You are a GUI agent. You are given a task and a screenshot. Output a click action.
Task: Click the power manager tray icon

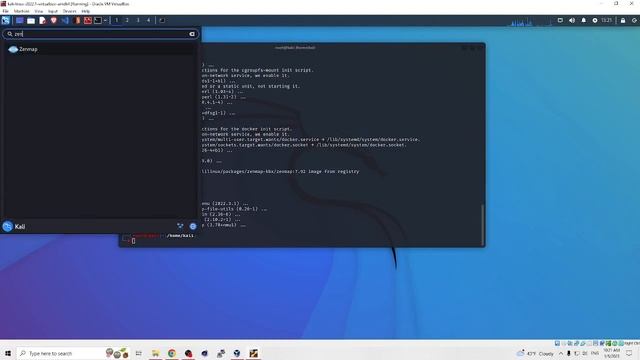pyautogui.click(x=595, y=20)
